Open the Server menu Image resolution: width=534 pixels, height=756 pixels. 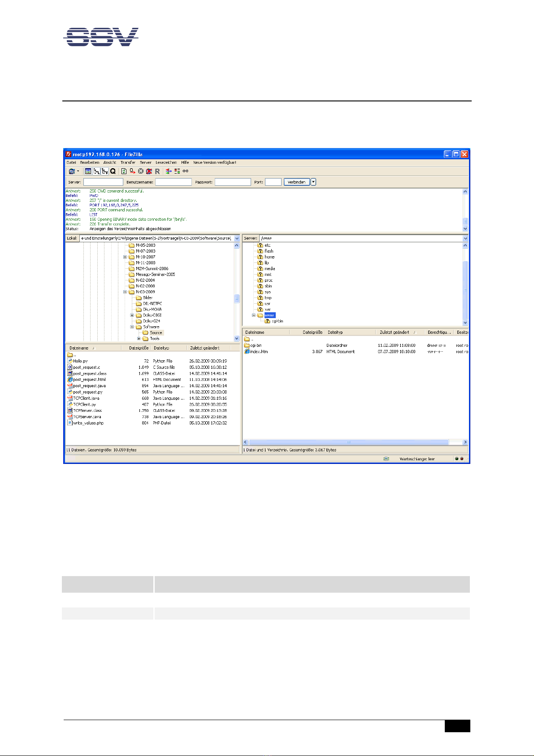tap(146, 162)
